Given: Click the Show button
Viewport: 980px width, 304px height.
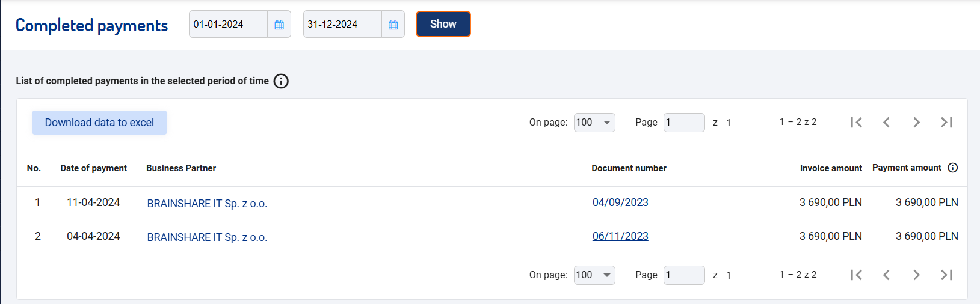Looking at the screenshot, I should point(443,24).
